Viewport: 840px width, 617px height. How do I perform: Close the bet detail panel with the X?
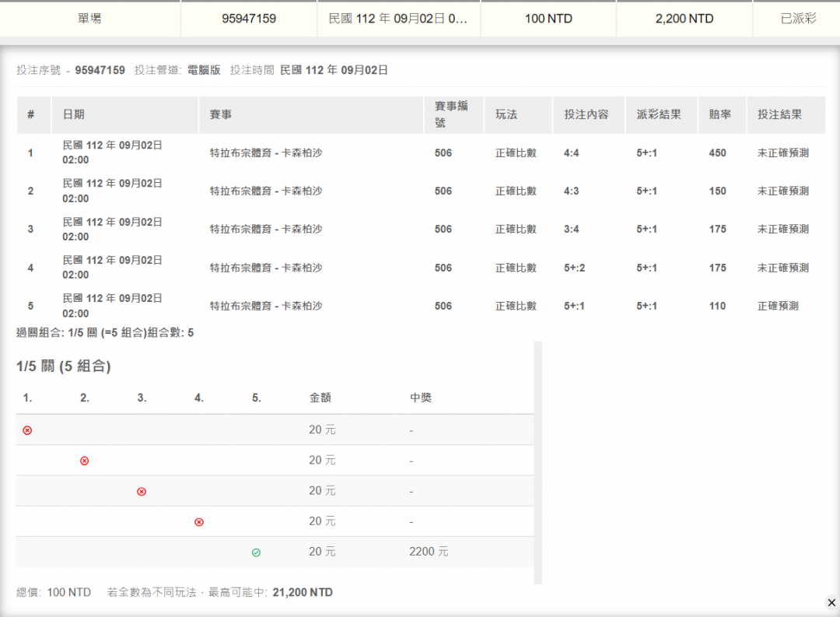[x=831, y=602]
